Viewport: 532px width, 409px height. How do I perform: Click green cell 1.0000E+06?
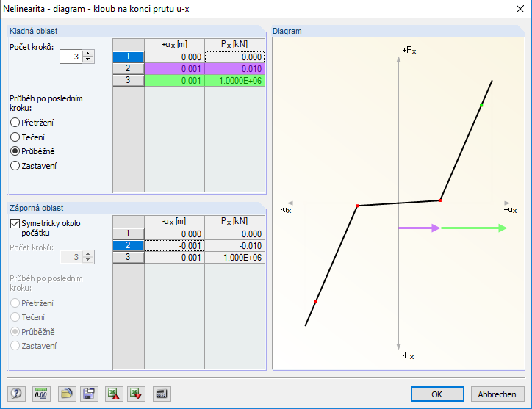pyautogui.click(x=234, y=80)
